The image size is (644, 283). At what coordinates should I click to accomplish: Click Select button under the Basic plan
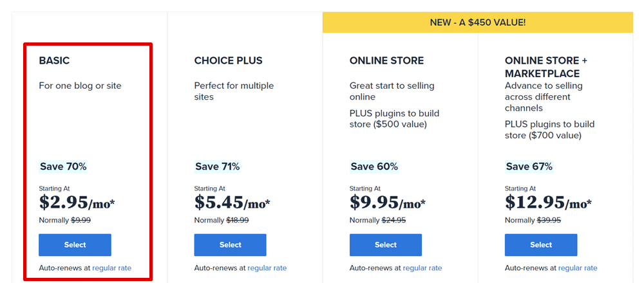tap(75, 245)
